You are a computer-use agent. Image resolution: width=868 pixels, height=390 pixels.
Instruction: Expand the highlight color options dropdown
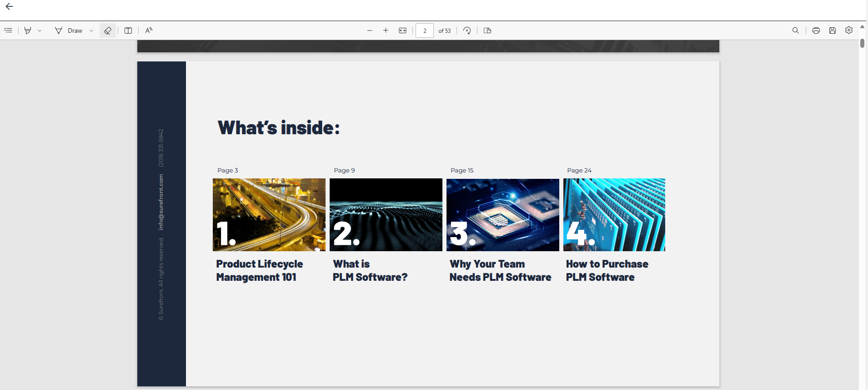[x=40, y=30]
